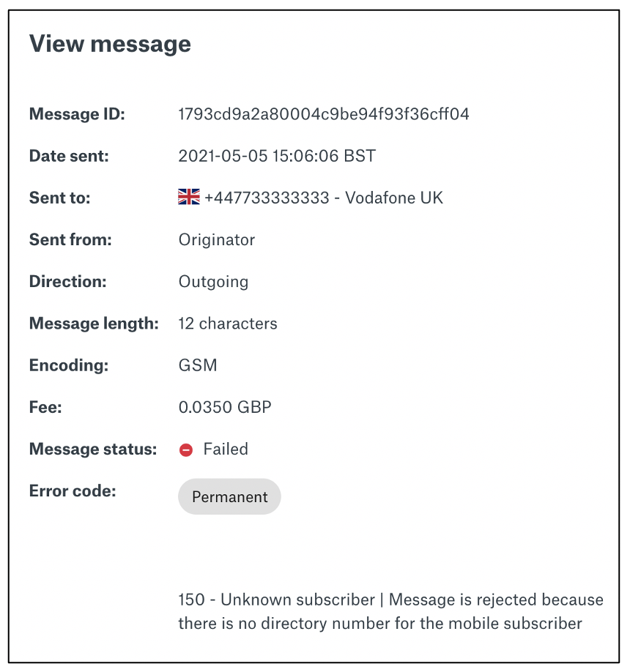Click the red Failed status icon

(185, 449)
